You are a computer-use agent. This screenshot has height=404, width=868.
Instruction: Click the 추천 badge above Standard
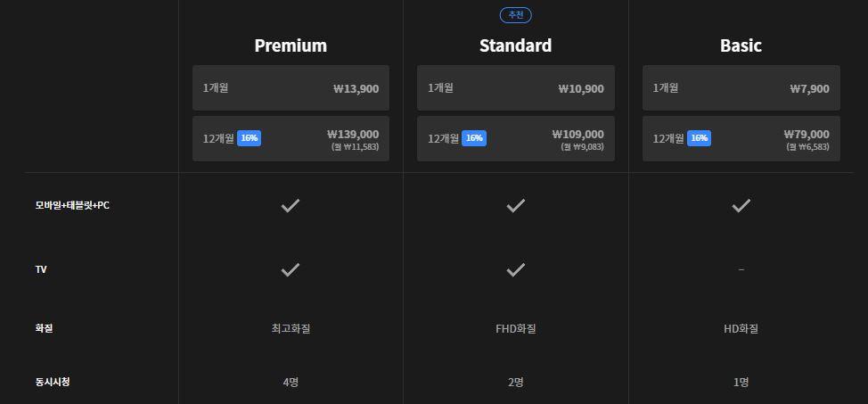point(515,15)
